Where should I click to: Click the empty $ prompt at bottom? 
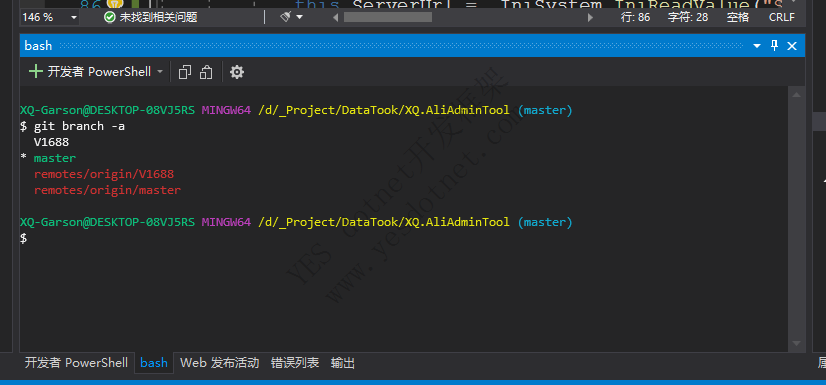[x=24, y=238]
